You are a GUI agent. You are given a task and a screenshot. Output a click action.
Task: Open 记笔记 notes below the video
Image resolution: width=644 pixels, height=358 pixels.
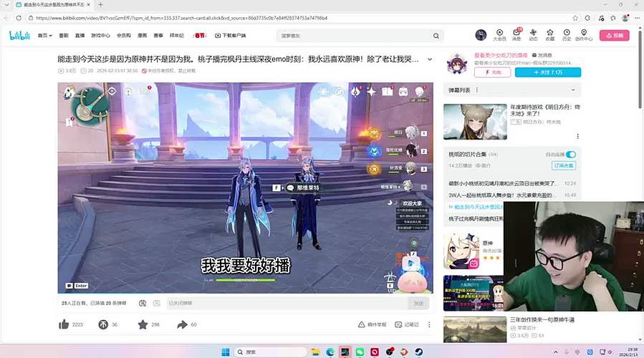click(x=407, y=324)
